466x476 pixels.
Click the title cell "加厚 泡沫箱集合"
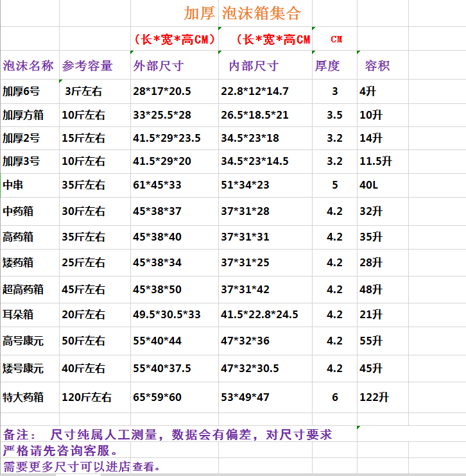[x=242, y=13]
